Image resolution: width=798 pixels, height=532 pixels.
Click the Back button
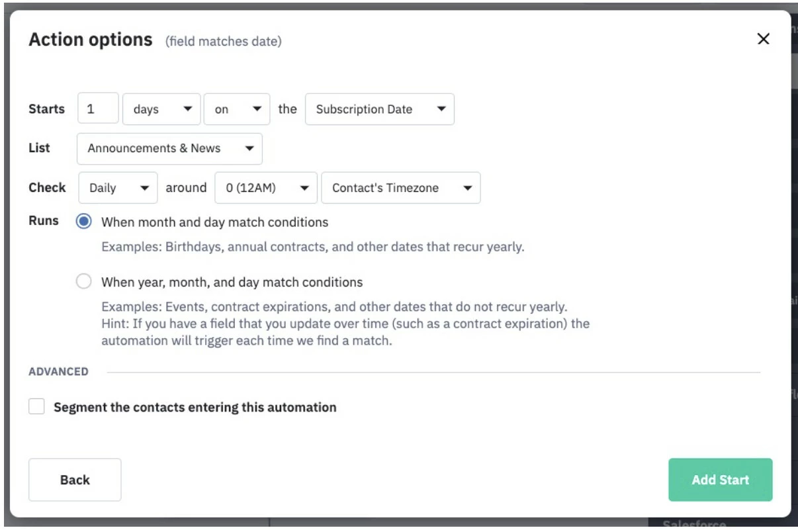pos(75,480)
